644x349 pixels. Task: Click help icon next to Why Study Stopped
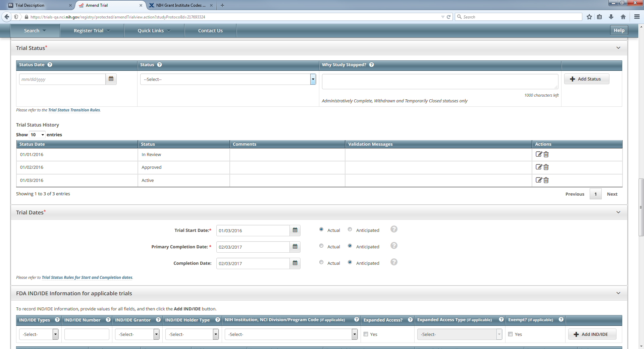pos(371,65)
